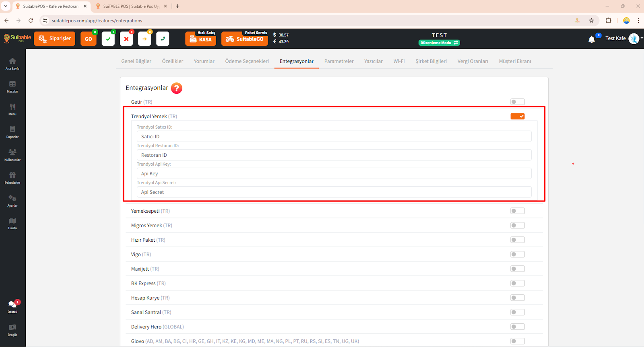
Task: Click the Trendyol Api Key field
Action: 334,173
